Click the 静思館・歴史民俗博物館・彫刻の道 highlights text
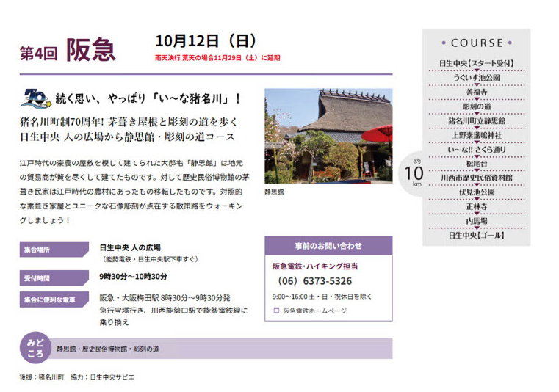559x392 pixels. pyautogui.click(x=108, y=349)
